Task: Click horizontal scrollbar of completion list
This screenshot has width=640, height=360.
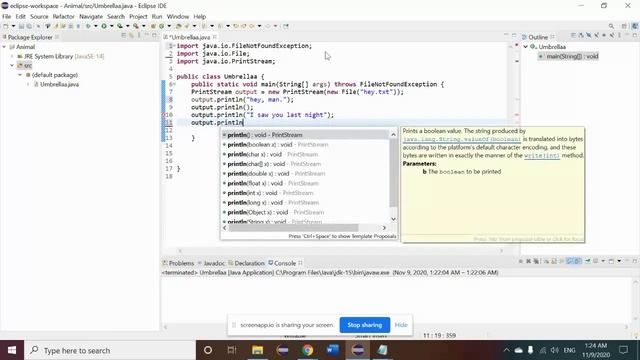Action: click(x=293, y=228)
